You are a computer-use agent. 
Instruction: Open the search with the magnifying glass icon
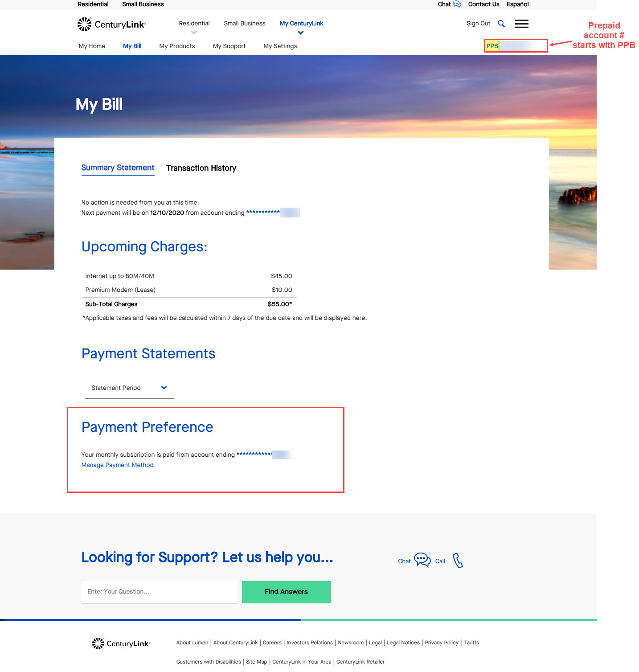click(x=501, y=23)
